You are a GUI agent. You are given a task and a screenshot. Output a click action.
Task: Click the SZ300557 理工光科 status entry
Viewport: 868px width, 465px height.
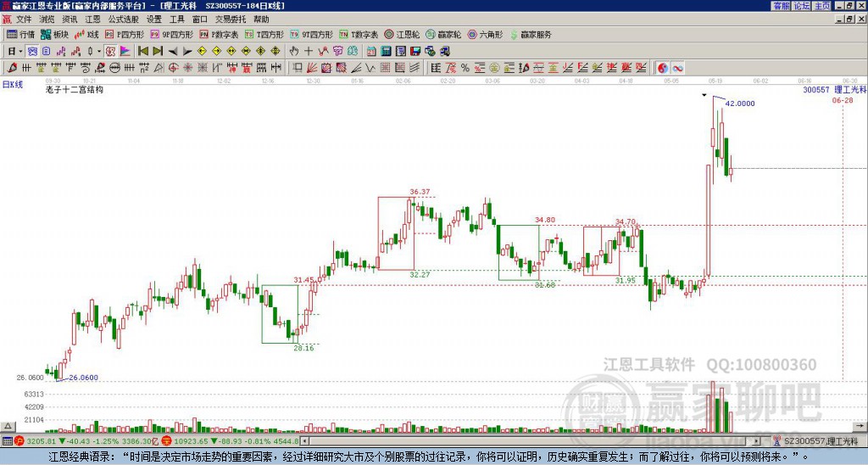[x=821, y=441]
